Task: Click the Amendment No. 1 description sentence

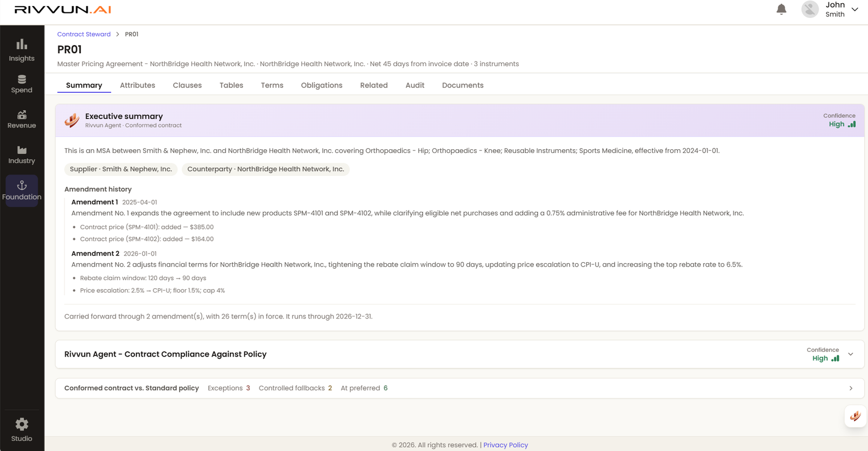Action: 408,213
